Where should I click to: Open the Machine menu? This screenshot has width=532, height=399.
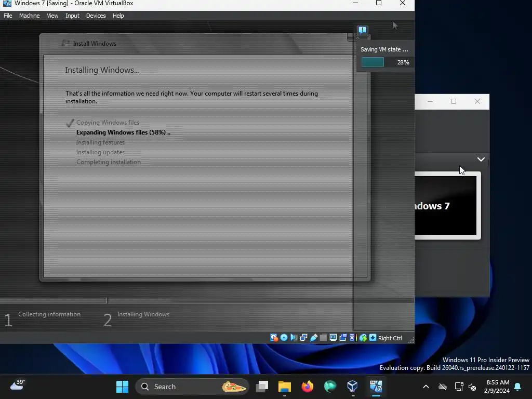(x=29, y=16)
